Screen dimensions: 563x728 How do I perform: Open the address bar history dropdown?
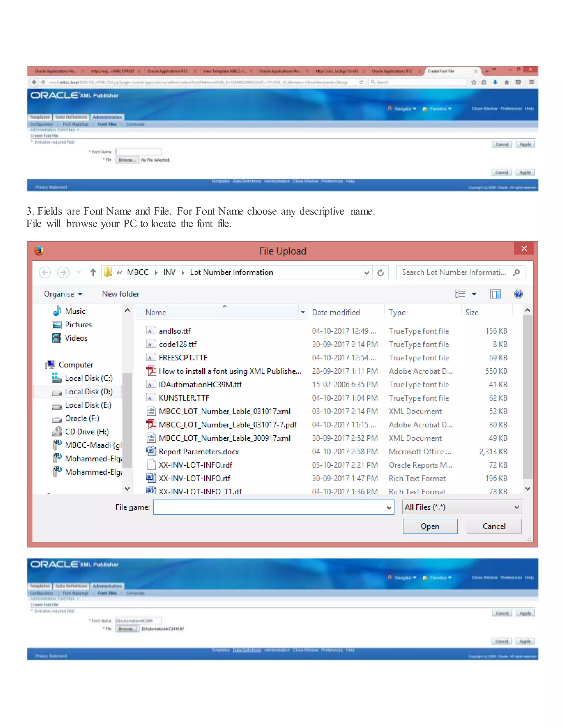tap(366, 273)
